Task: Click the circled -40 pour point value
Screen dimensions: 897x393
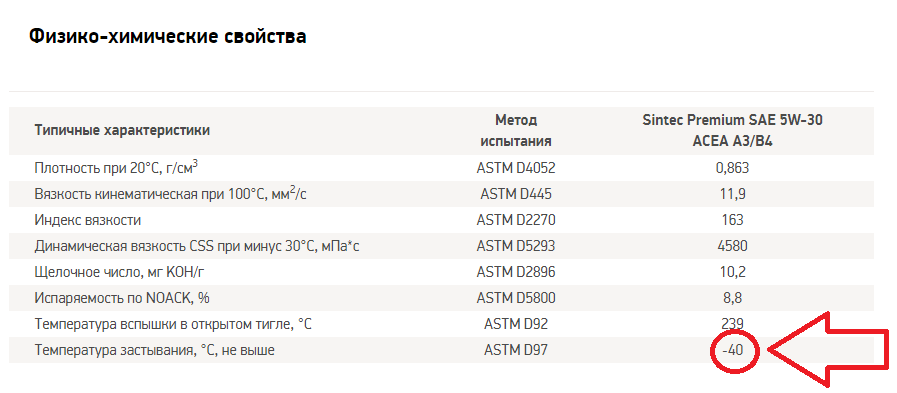Action: 733,350
